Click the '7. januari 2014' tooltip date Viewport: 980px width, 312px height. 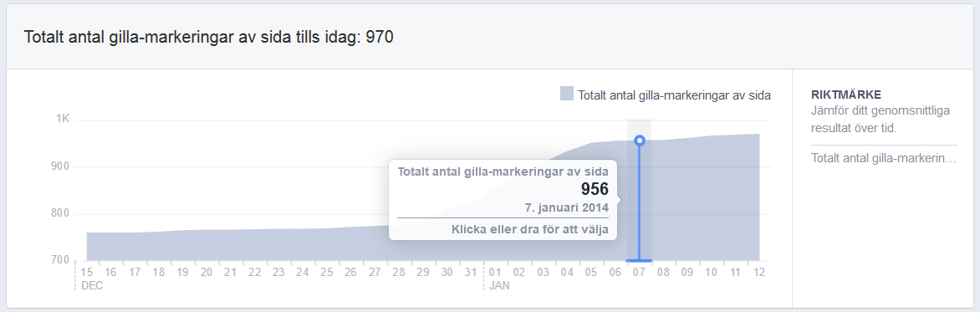click(x=567, y=207)
